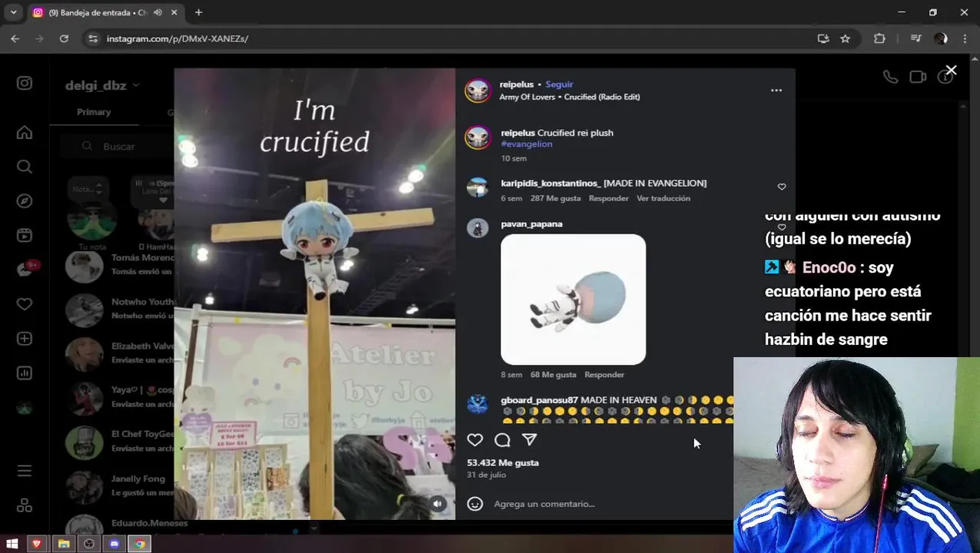Open Explore compass icon in sidebar
Screen dimensions: 980x553
click(25, 201)
